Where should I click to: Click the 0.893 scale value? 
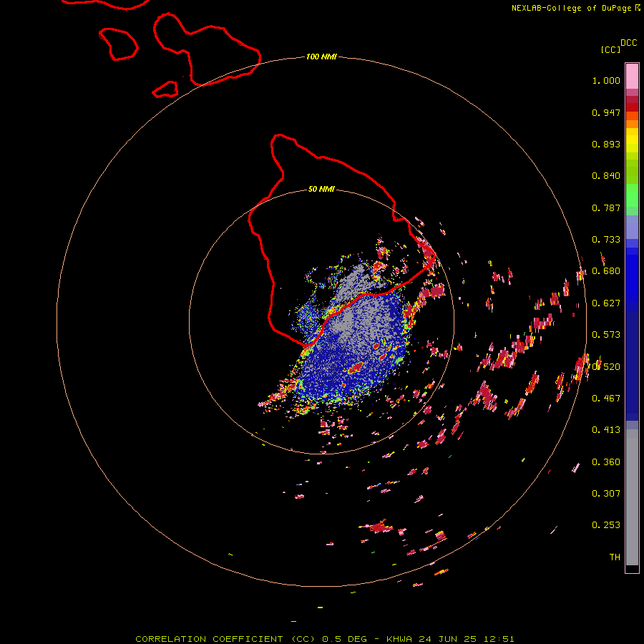click(606, 144)
